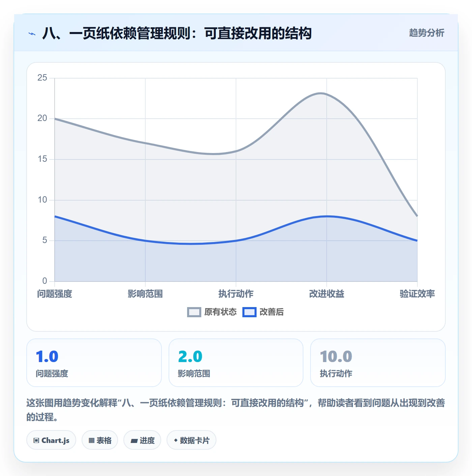Click the bar icon on 进度 tag
This screenshot has width=472, height=476.
pyautogui.click(x=134, y=441)
